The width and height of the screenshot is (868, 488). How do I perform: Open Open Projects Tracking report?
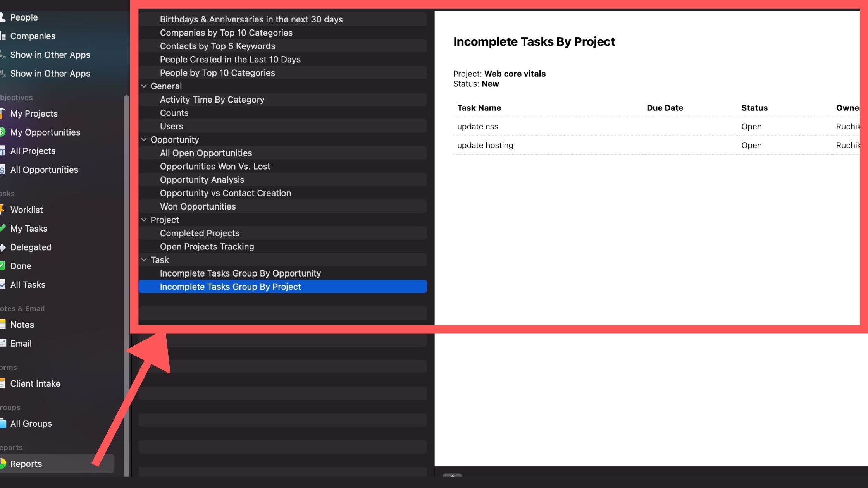[283, 247]
